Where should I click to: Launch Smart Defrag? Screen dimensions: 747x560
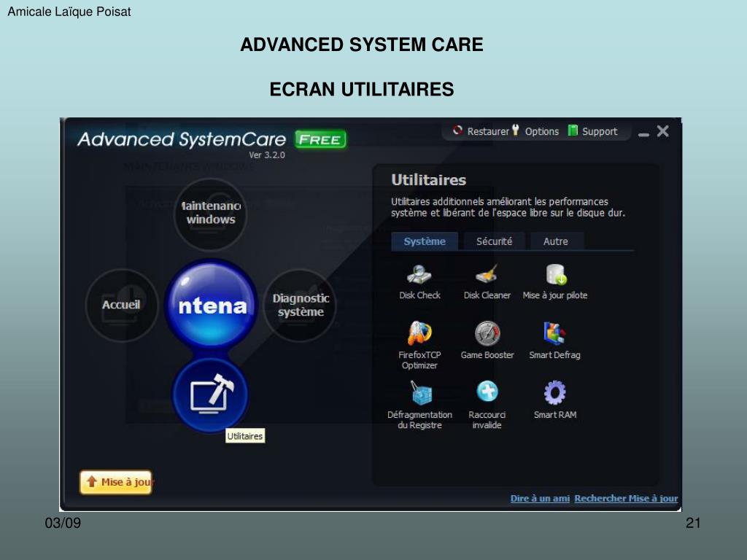click(554, 341)
